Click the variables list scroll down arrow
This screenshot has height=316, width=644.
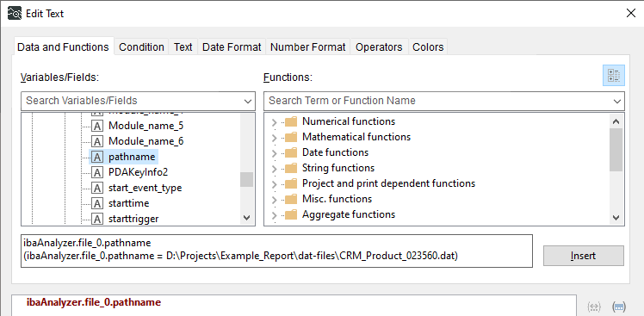(246, 218)
